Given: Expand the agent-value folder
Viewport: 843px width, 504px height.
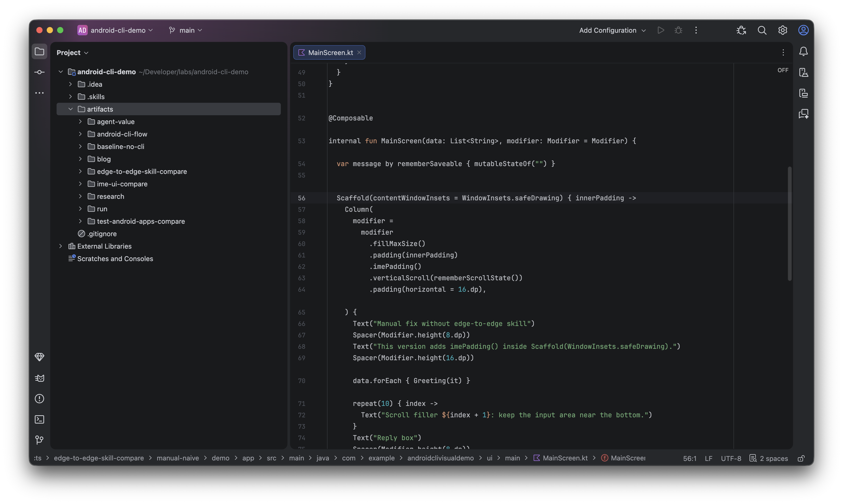Looking at the screenshot, I should pos(80,121).
